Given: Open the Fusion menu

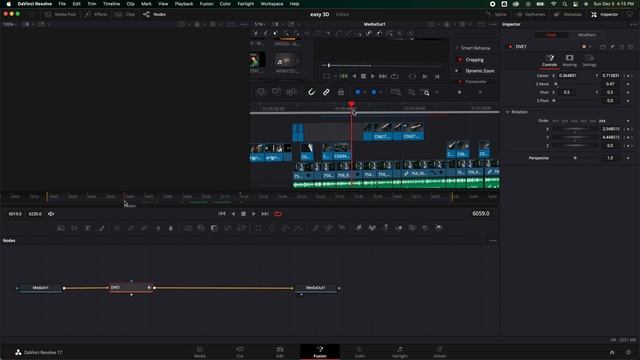Looking at the screenshot, I should coord(206,4).
